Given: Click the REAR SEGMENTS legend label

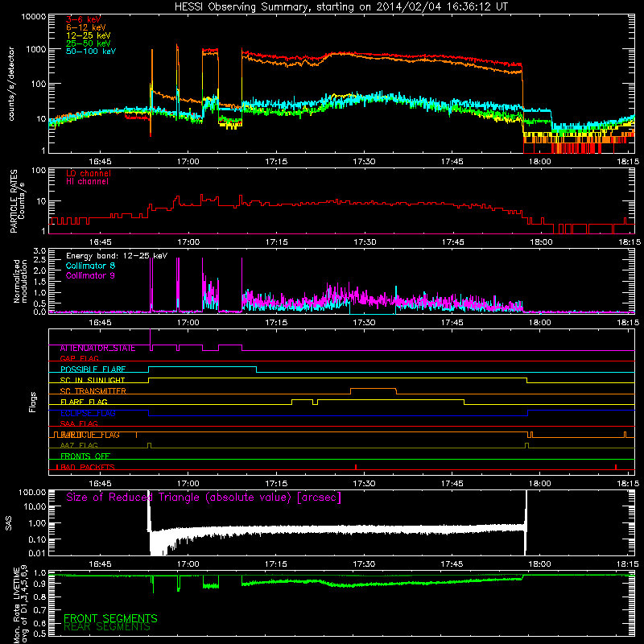Looking at the screenshot, I should pos(107,627).
